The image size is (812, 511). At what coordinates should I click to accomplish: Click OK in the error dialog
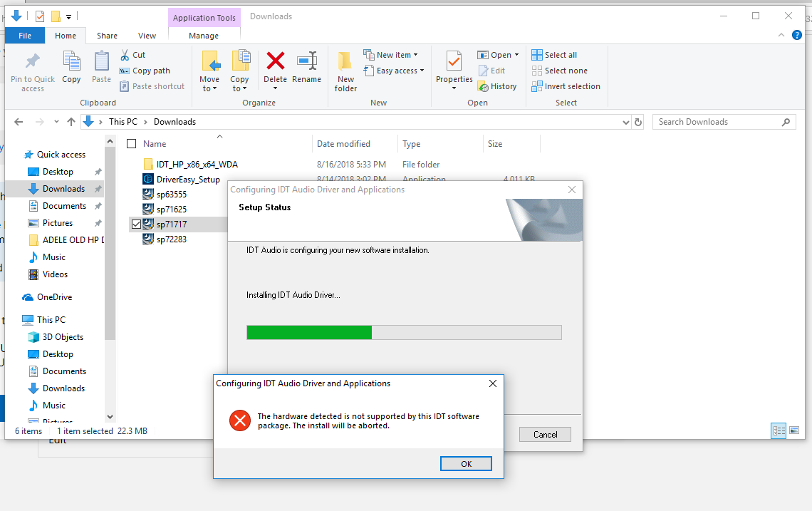(466, 464)
